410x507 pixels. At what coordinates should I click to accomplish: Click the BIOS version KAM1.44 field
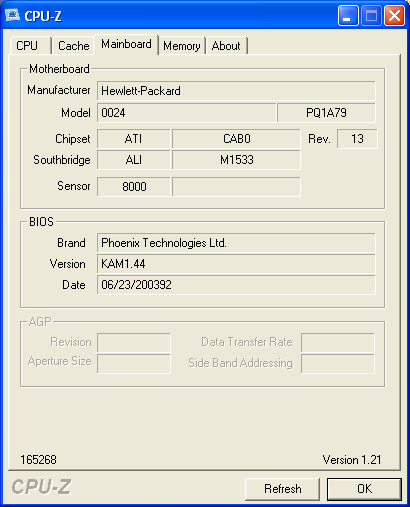click(236, 264)
